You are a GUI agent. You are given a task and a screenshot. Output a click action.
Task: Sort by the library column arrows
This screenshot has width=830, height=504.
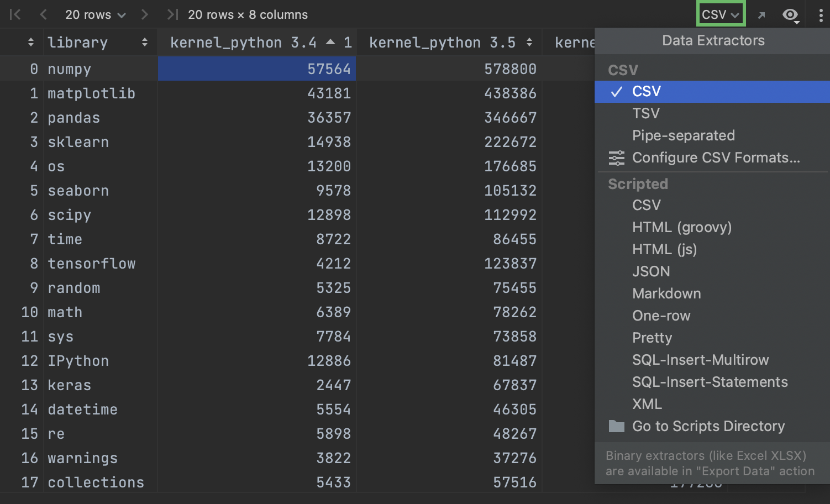click(144, 43)
